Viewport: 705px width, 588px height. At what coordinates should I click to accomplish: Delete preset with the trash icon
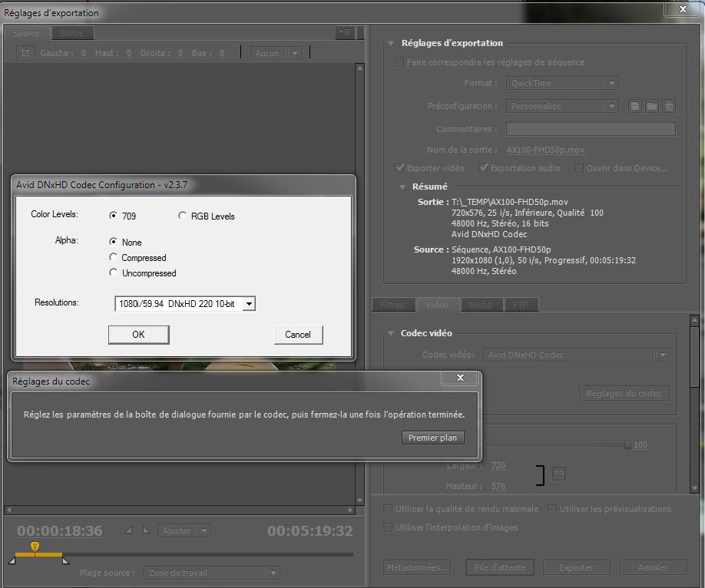point(669,106)
